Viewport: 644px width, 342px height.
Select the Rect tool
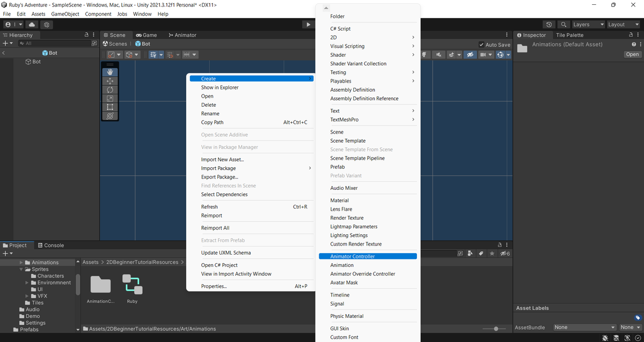(110, 107)
